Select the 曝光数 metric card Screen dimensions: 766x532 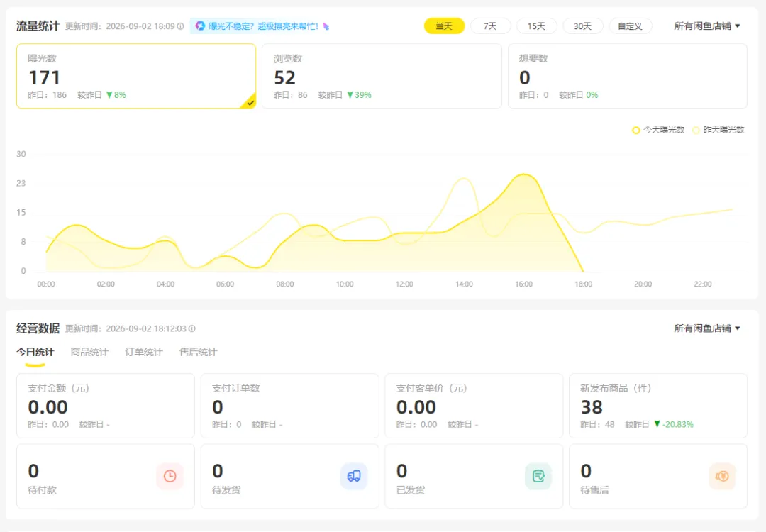(136, 76)
